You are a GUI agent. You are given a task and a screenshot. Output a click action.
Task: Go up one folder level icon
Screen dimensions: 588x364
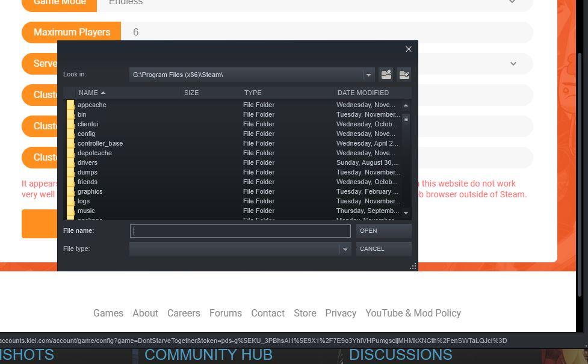386,75
